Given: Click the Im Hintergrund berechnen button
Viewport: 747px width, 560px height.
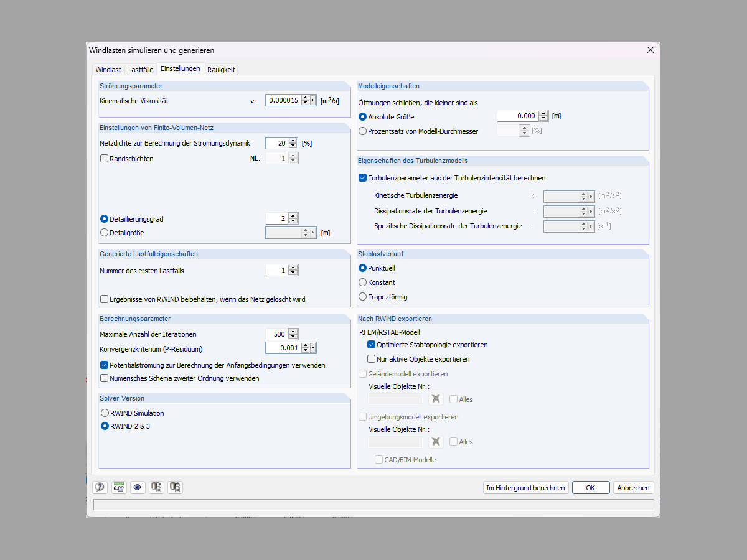Looking at the screenshot, I should point(525,487).
